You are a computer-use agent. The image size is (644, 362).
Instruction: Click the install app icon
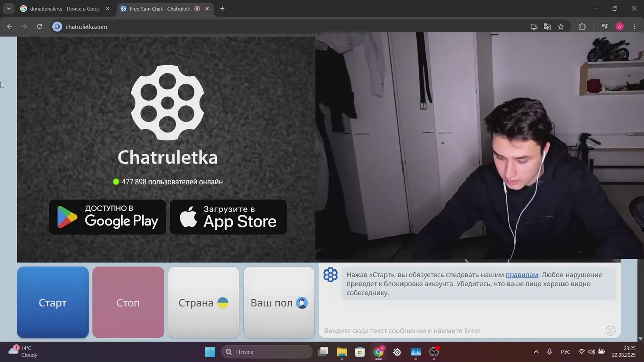click(x=534, y=27)
